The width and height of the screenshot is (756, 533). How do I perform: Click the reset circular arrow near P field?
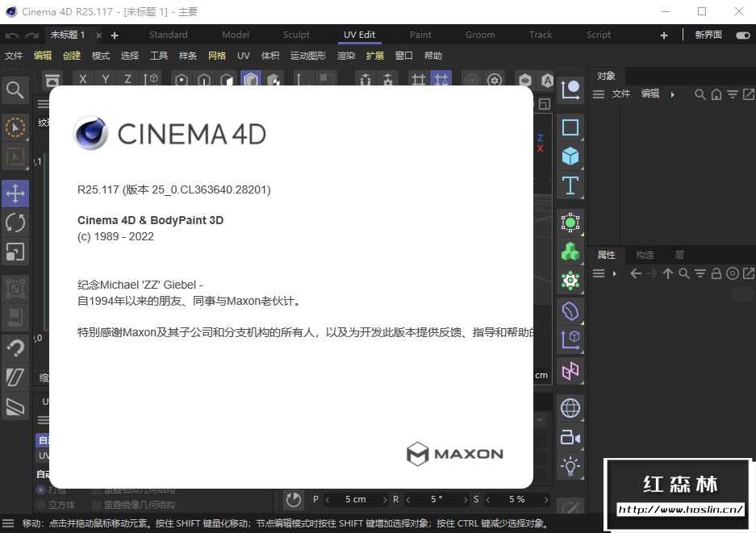(293, 500)
